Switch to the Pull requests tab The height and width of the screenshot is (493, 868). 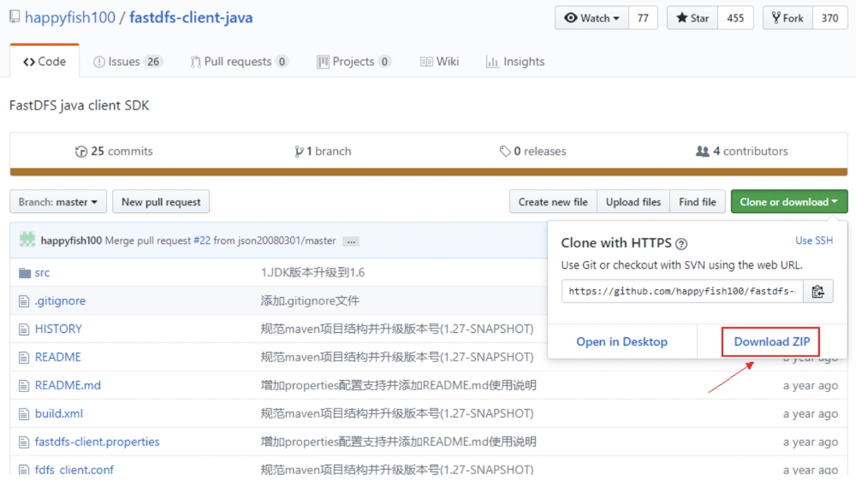click(x=239, y=62)
